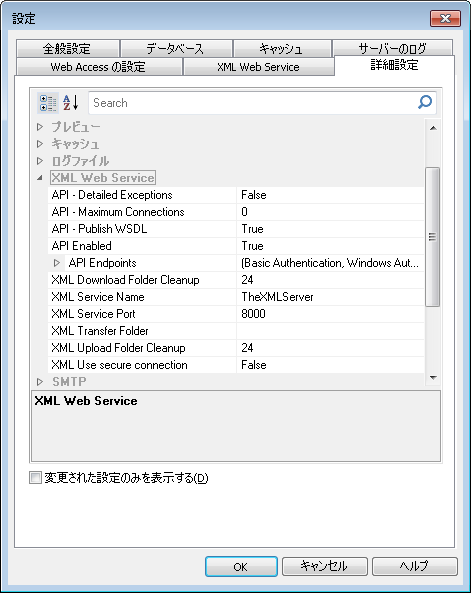Click the 24 value of Upload Folder Cleanup

[330, 348]
